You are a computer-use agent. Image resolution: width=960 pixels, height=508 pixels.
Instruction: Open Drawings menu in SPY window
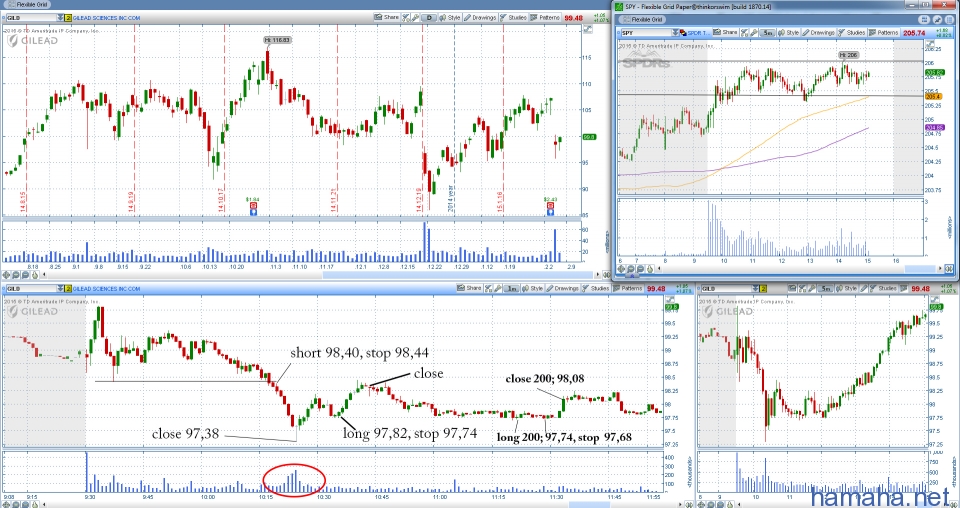(x=818, y=32)
